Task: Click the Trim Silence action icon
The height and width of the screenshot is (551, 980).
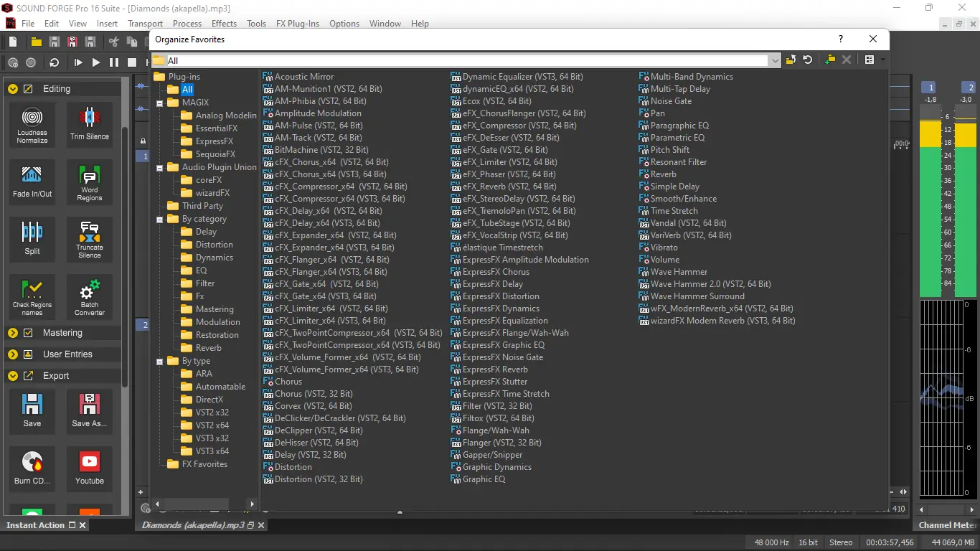Action: point(90,125)
